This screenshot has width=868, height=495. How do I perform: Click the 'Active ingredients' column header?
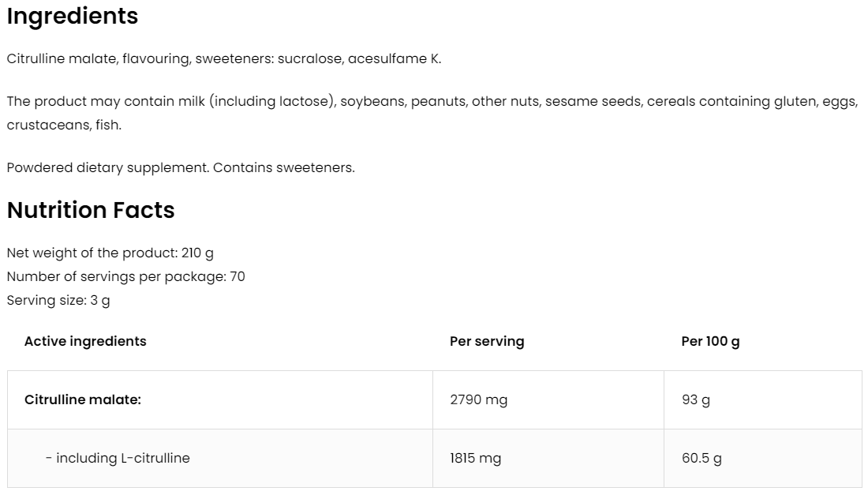pyautogui.click(x=85, y=341)
